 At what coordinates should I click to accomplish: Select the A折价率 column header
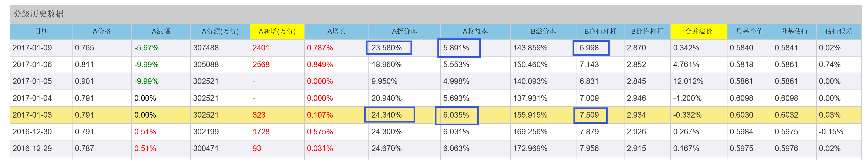(x=404, y=32)
